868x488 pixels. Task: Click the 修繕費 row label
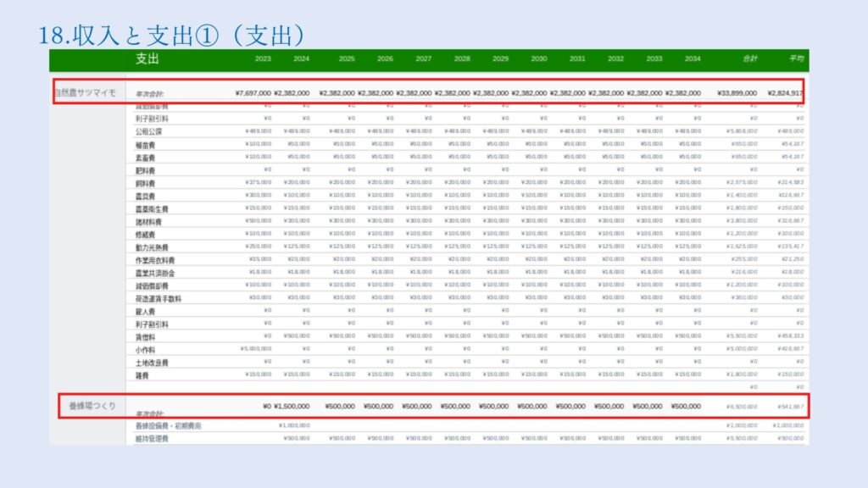pos(146,235)
